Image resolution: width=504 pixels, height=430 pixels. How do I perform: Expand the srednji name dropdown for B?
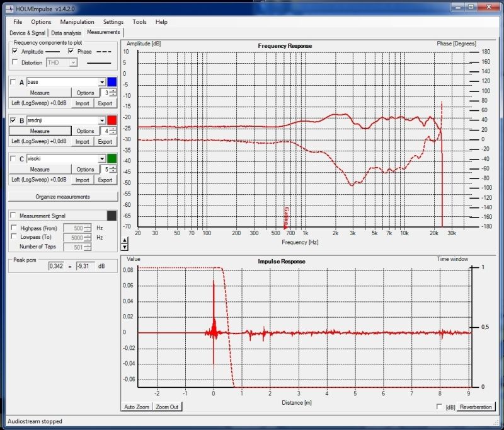tap(102, 120)
